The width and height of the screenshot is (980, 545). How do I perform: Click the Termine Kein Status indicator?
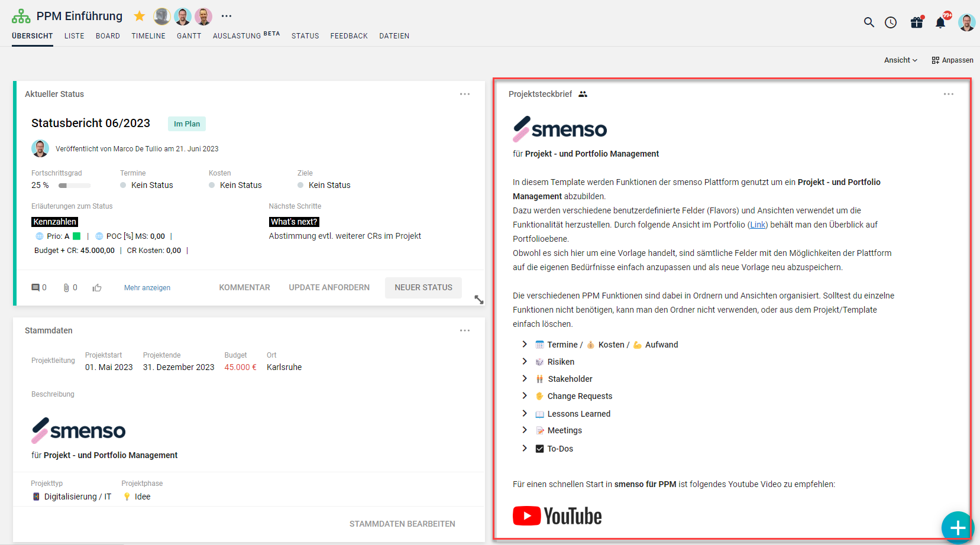pyautogui.click(x=147, y=185)
